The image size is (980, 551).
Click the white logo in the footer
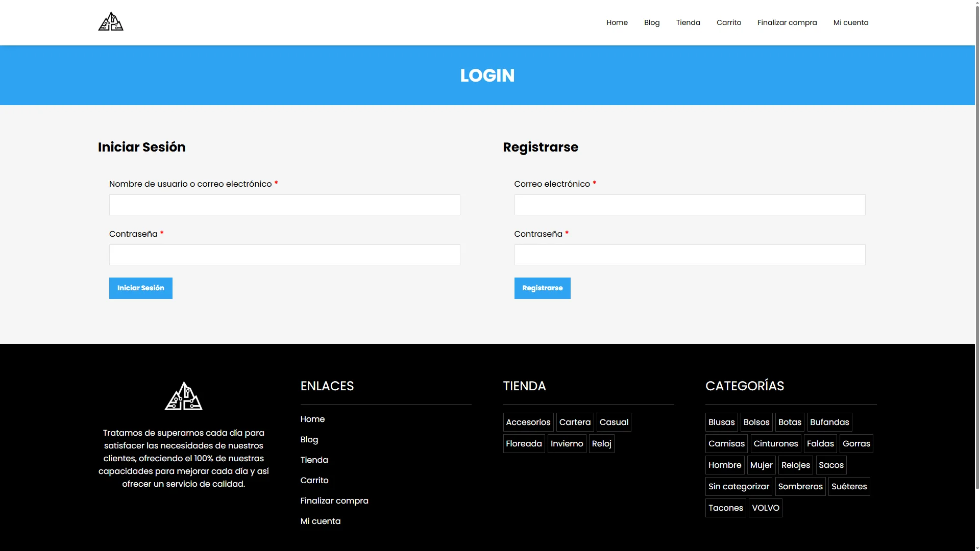pos(183,396)
